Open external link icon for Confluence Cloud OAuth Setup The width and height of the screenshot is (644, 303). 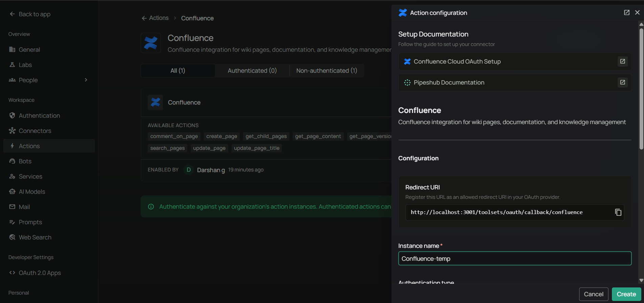click(x=623, y=61)
